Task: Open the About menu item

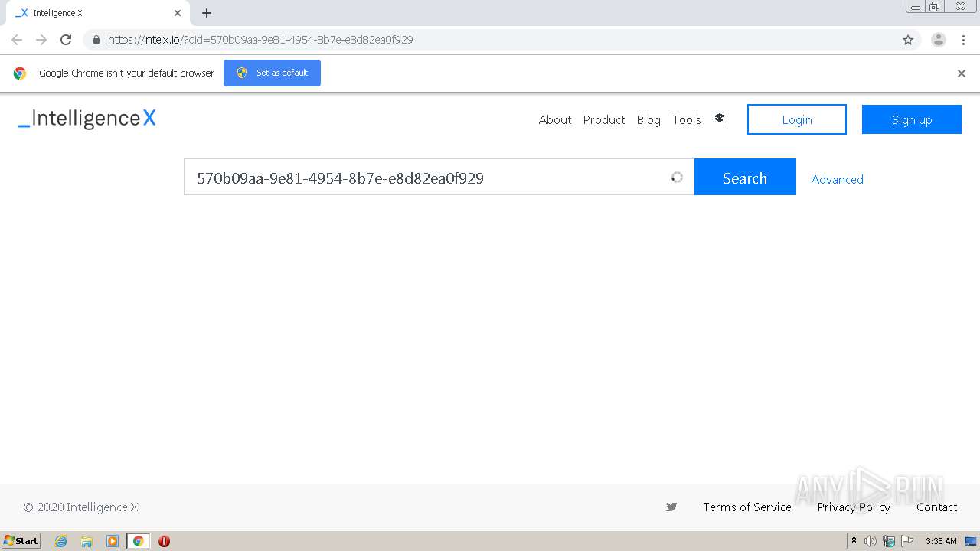Action: 555,119
